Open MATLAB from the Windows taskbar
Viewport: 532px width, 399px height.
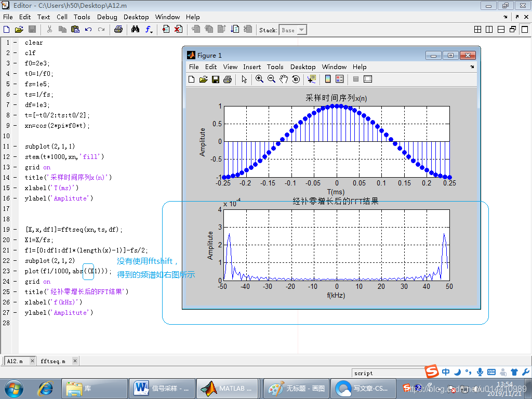pos(228,389)
